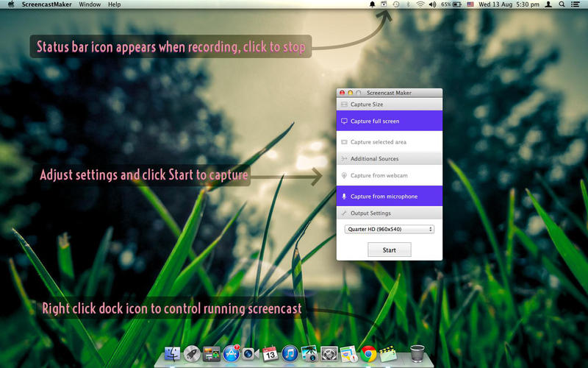Open the volume control in menu bar
Screen dimensions: 588x368
point(431,4)
